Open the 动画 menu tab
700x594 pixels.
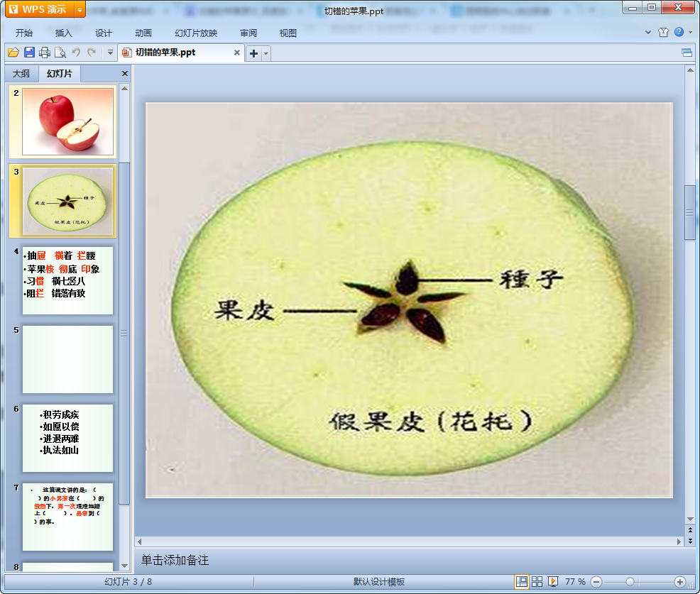(x=143, y=33)
